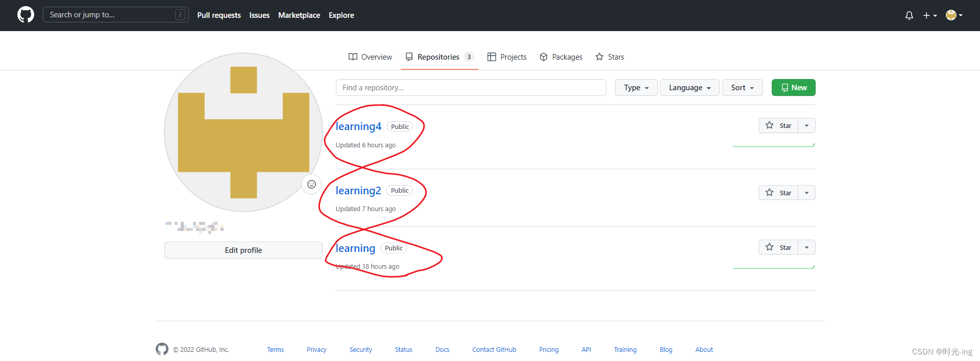Image resolution: width=980 pixels, height=361 pixels.
Task: Focus the Search or jump to field
Action: (116, 15)
